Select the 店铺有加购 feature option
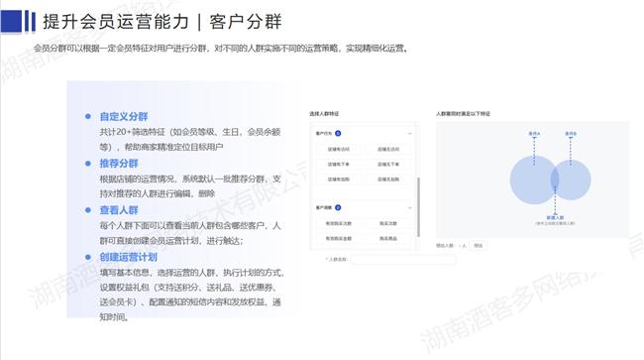The image size is (644, 360). click(339, 180)
